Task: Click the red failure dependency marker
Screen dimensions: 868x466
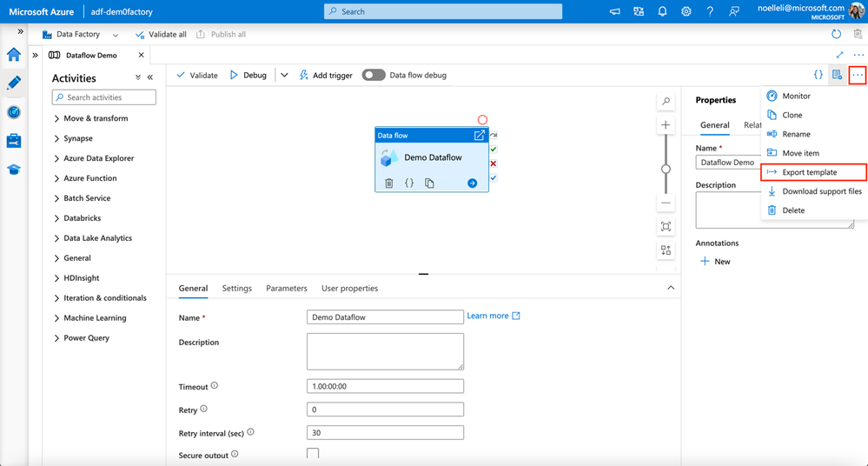Action: point(494,163)
